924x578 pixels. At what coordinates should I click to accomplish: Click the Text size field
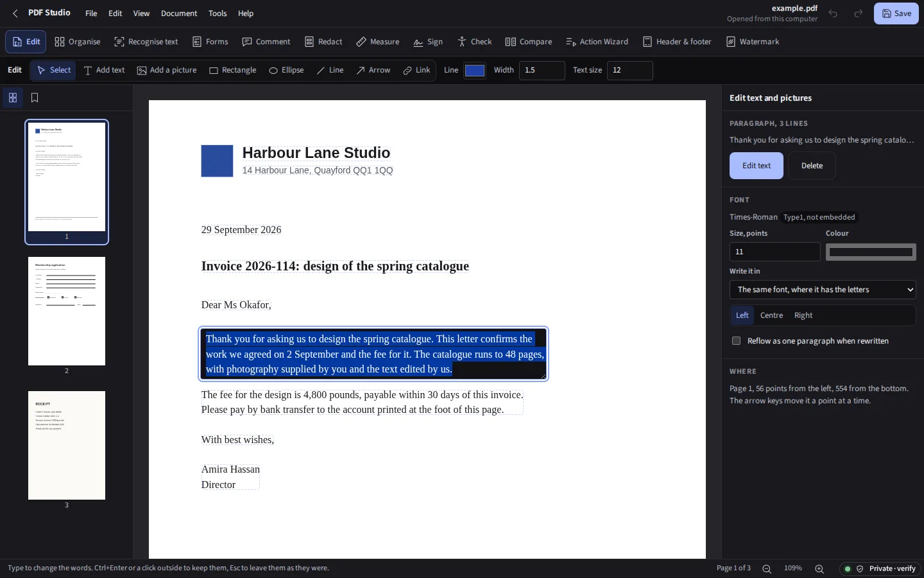click(630, 71)
